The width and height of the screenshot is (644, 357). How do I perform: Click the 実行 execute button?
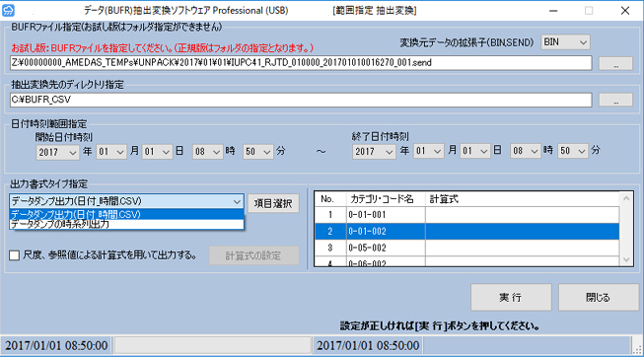(x=511, y=297)
